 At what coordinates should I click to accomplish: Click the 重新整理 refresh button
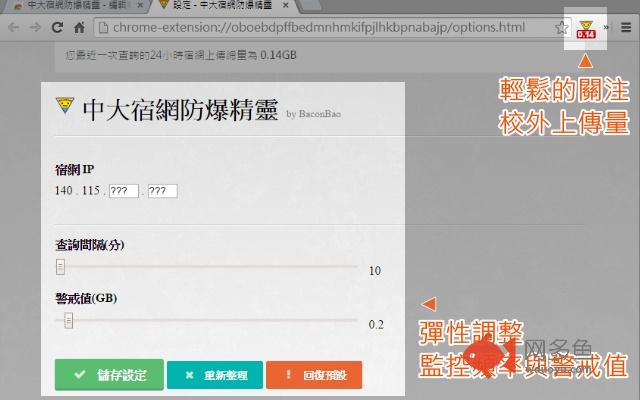pyautogui.click(x=215, y=375)
